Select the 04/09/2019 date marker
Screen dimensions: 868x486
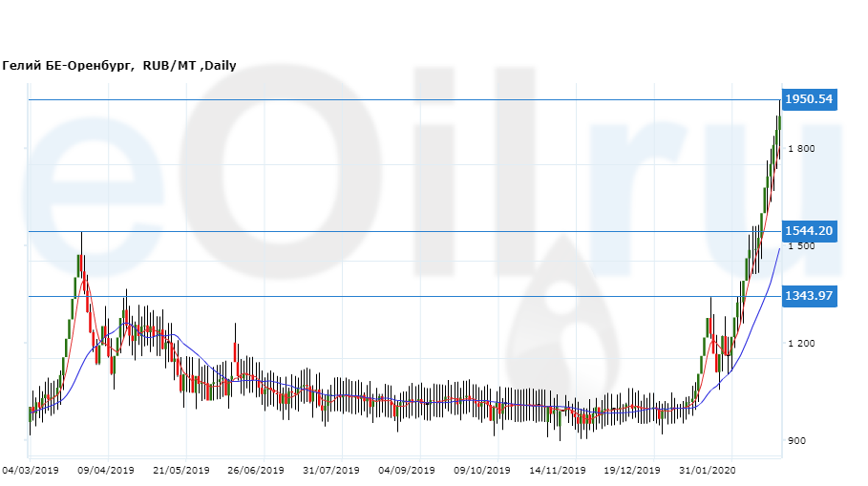point(407,471)
